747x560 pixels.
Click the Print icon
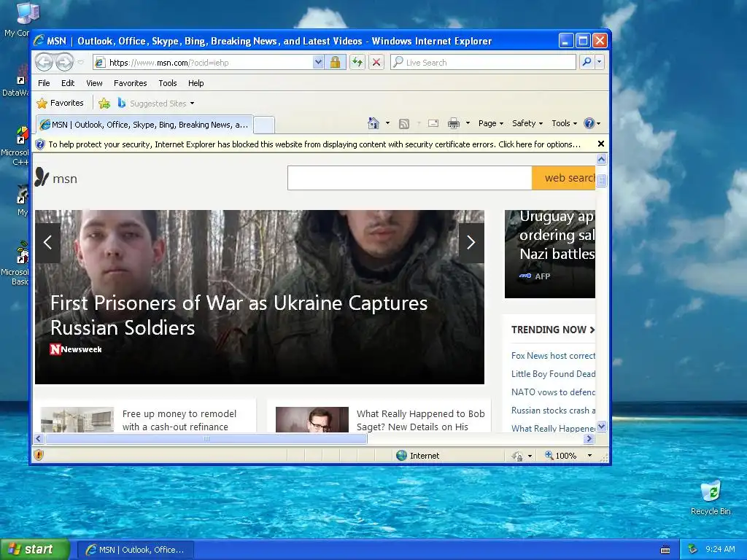click(454, 124)
